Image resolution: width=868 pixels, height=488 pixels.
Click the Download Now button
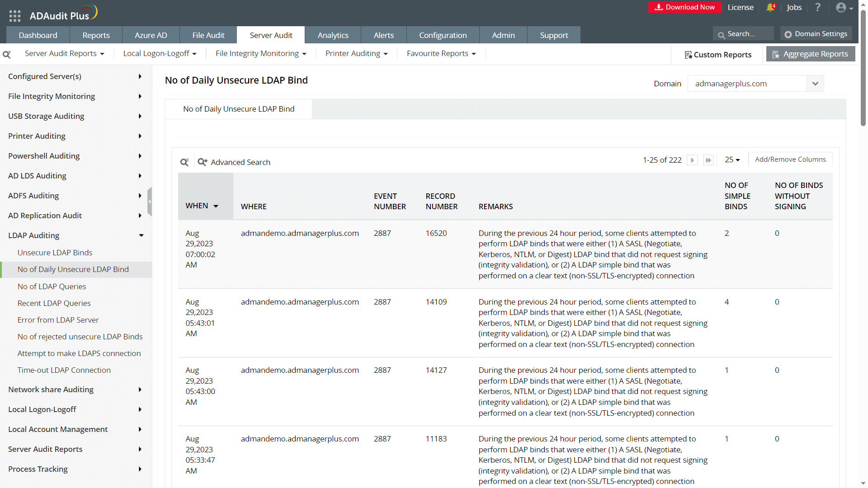[x=684, y=7]
